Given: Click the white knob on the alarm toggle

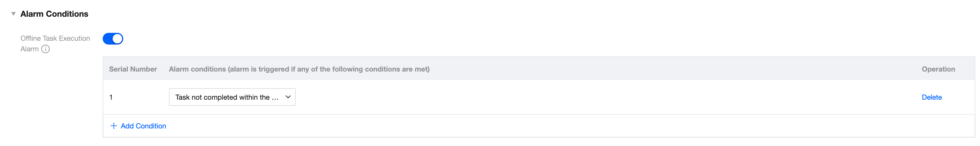Looking at the screenshot, I should [x=117, y=39].
